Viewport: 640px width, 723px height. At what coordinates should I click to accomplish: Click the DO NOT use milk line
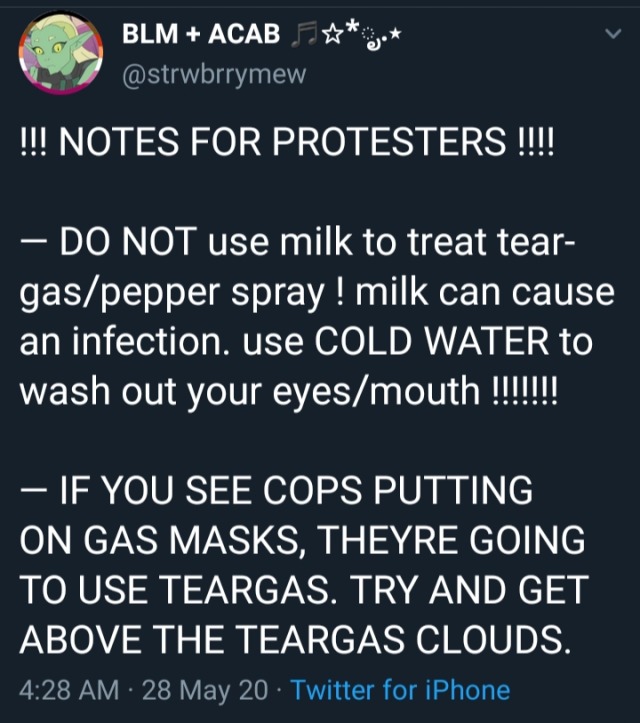(298, 242)
